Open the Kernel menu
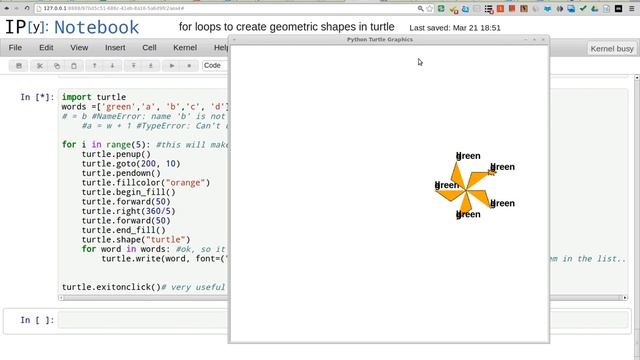 [185, 48]
